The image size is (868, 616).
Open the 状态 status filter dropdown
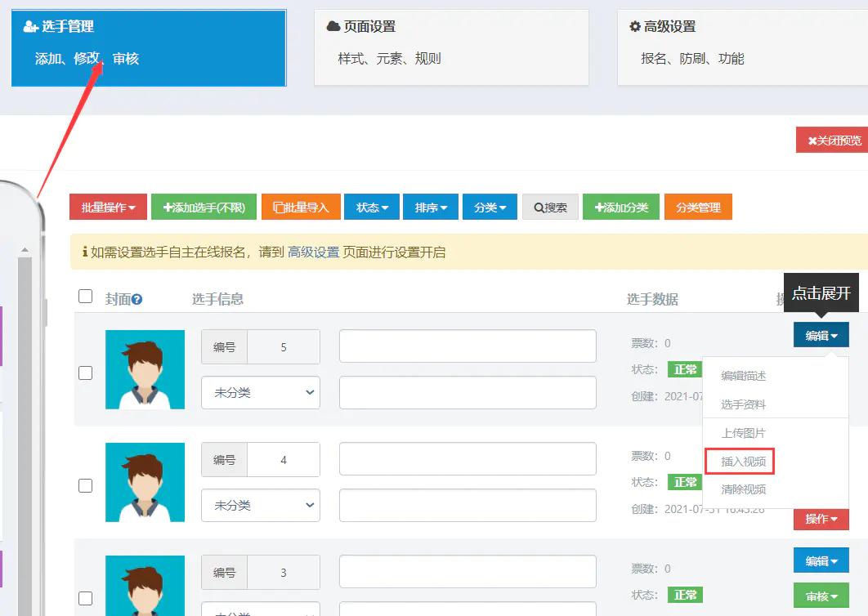click(371, 207)
